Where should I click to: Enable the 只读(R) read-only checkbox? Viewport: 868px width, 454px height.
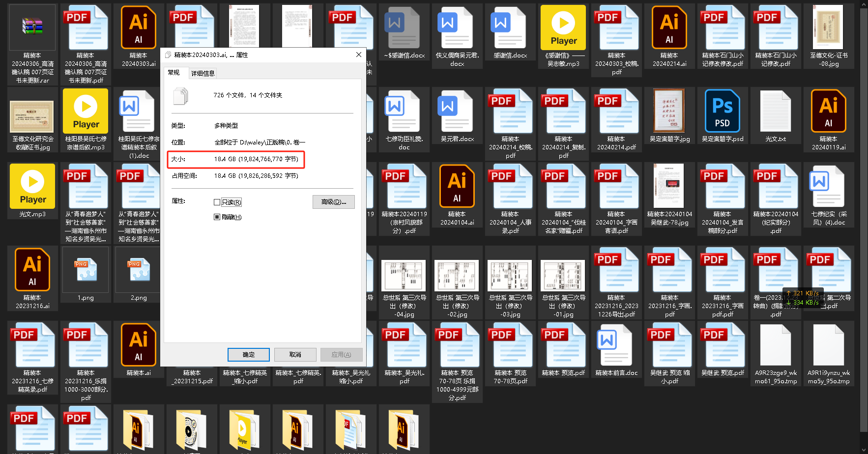217,202
